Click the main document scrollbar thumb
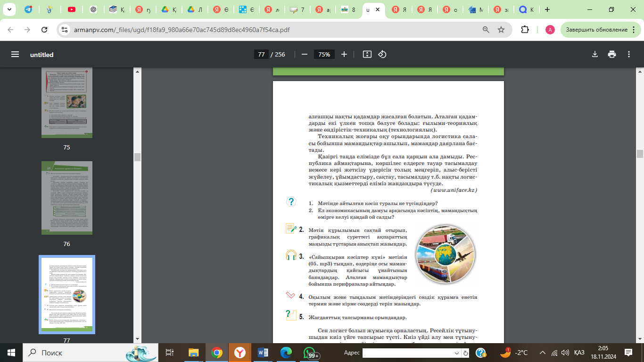The height and width of the screenshot is (362, 644). tap(640, 154)
